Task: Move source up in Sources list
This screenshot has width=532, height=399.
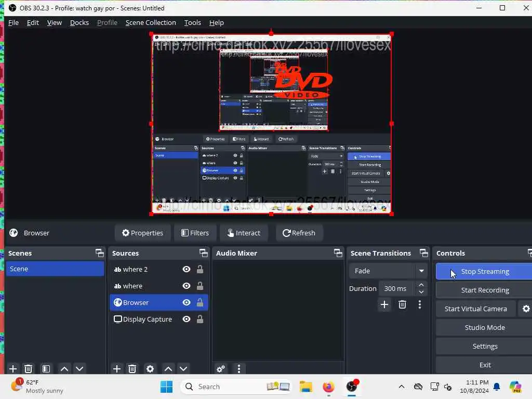Action: (x=168, y=368)
